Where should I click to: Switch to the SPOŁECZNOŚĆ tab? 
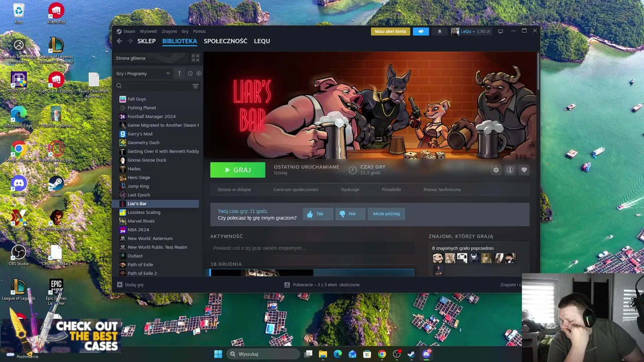tap(225, 41)
